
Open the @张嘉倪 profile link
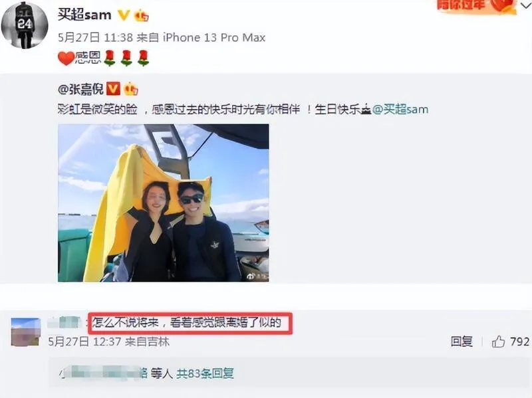pyautogui.click(x=80, y=89)
